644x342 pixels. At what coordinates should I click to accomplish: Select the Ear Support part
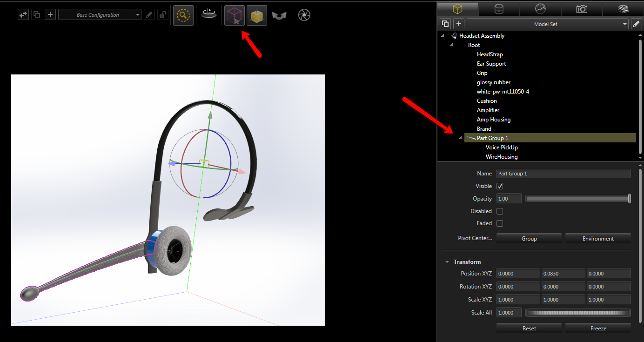click(x=491, y=64)
